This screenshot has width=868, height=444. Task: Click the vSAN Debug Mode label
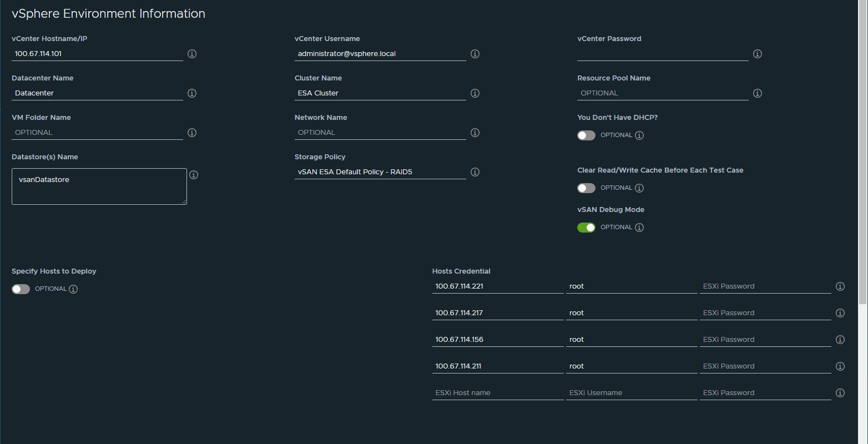point(610,210)
